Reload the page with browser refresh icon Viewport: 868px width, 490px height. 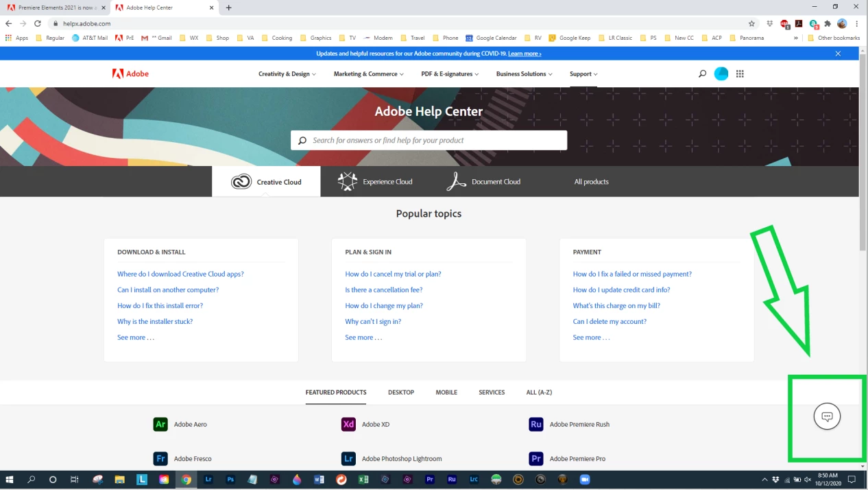click(x=38, y=23)
